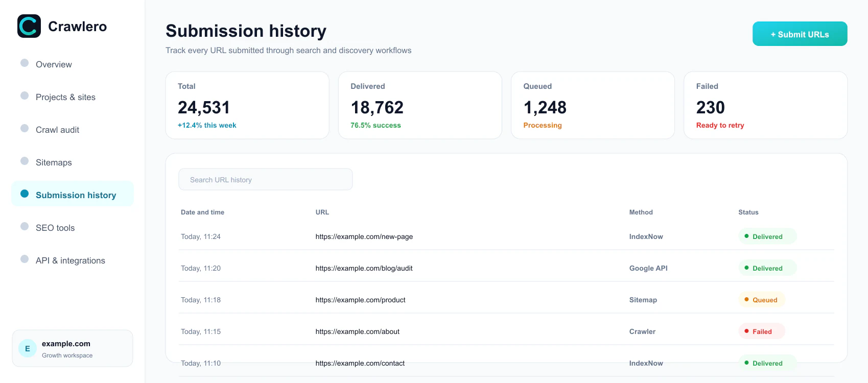
Task: Click the Failed 230 stat card
Action: [x=765, y=105]
